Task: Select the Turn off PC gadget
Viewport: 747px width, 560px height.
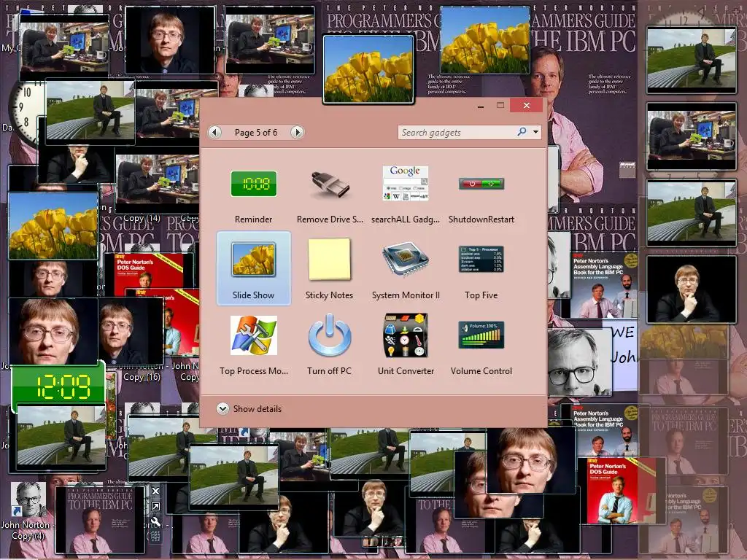Action: pyautogui.click(x=329, y=344)
